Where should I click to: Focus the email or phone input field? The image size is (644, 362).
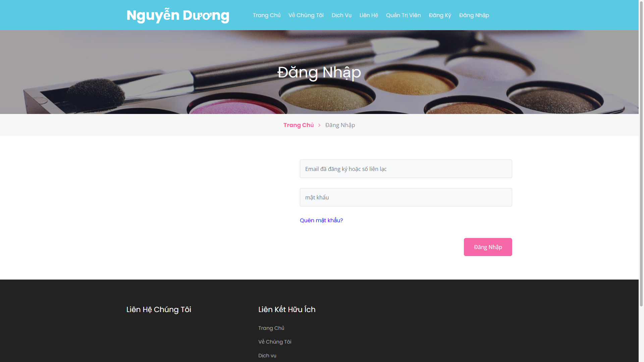406,169
